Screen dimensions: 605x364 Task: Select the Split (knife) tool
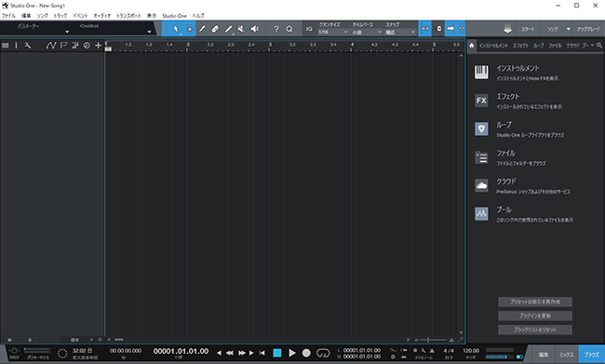click(x=202, y=29)
